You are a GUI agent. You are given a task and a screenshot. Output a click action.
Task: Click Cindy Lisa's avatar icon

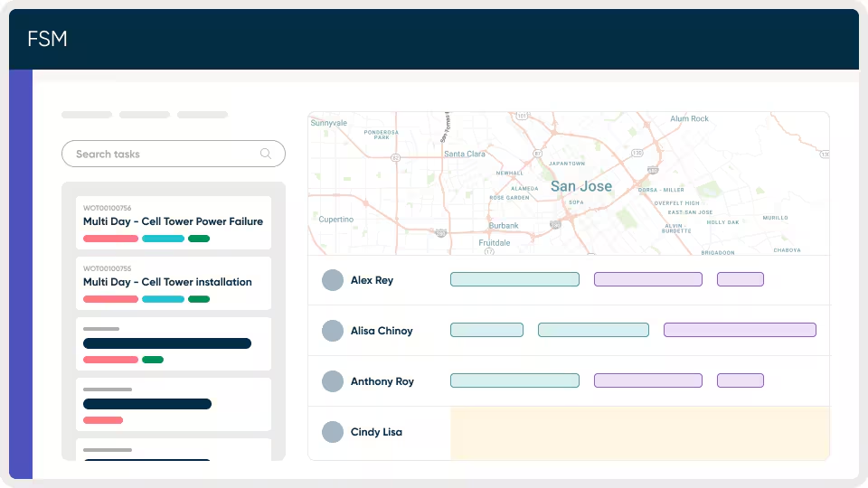pos(333,432)
